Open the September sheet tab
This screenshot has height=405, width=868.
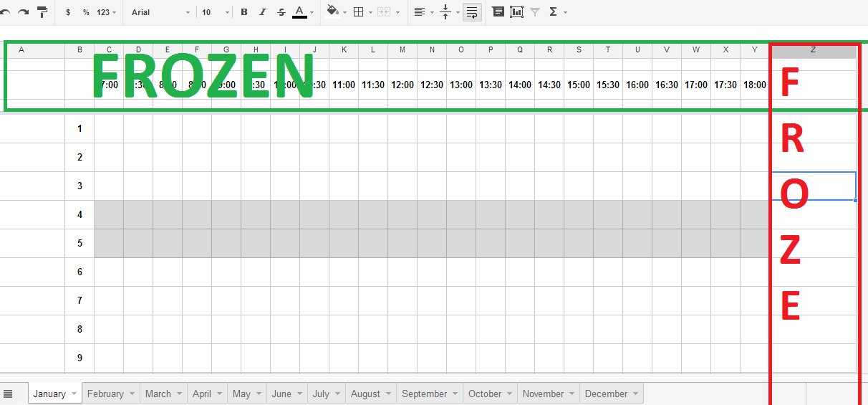(x=424, y=394)
